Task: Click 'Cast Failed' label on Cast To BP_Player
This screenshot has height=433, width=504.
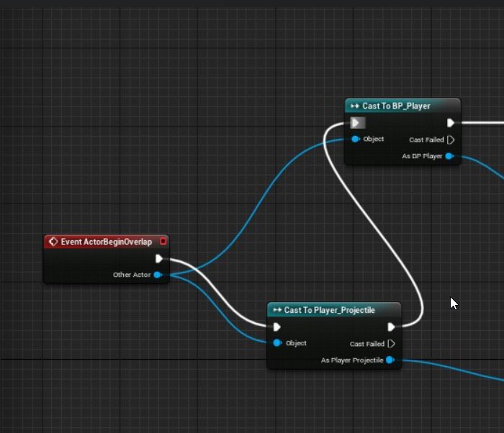Action: tap(426, 140)
